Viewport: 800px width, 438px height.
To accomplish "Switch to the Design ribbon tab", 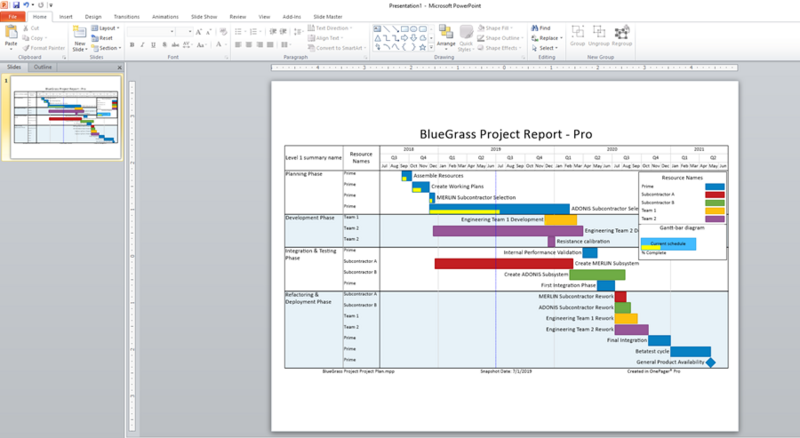I will (x=93, y=17).
